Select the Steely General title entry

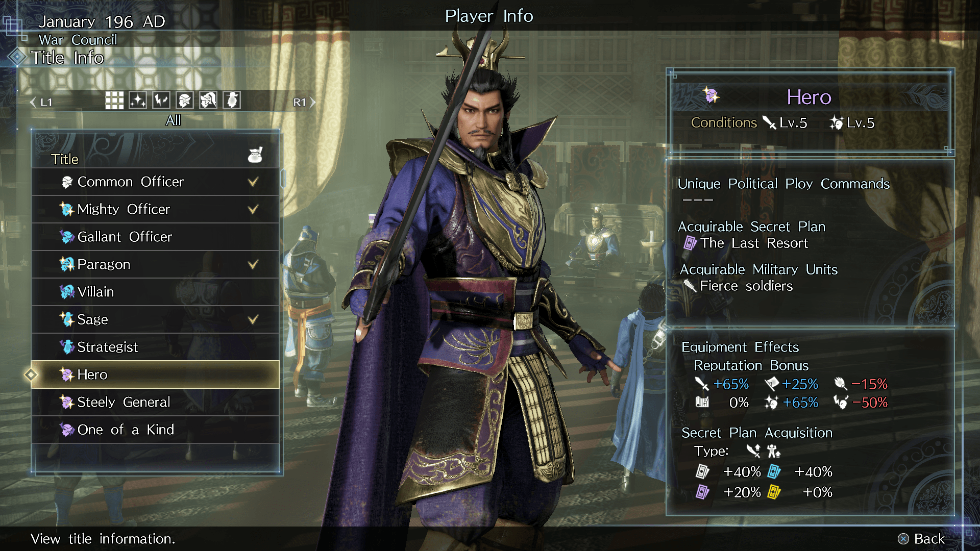(155, 402)
